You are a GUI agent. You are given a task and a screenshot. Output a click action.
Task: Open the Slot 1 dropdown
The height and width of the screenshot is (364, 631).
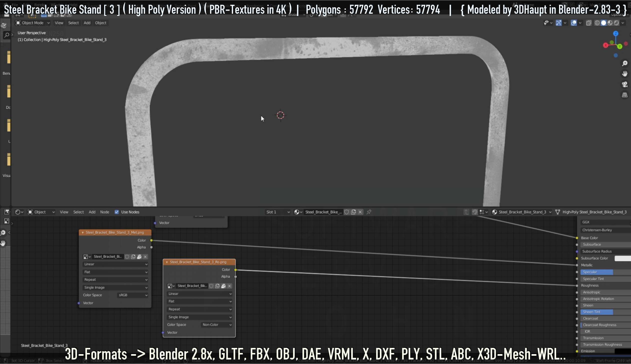pos(278,212)
